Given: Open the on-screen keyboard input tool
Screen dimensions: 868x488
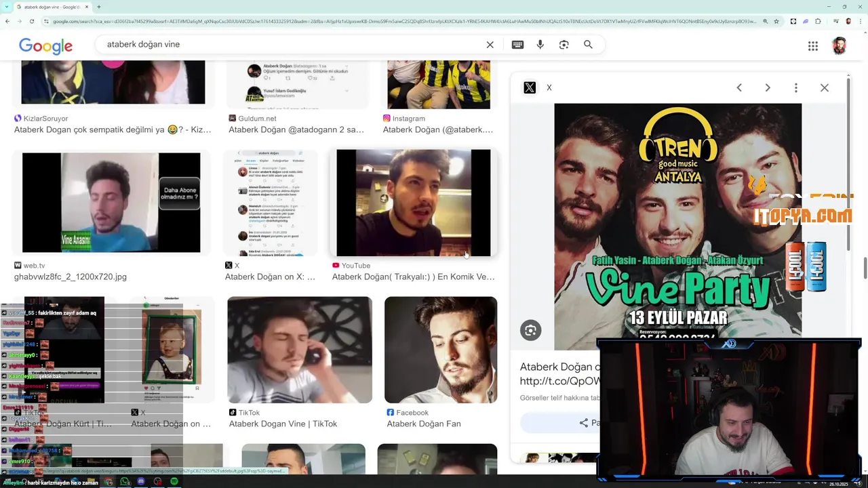Looking at the screenshot, I should coord(517,45).
